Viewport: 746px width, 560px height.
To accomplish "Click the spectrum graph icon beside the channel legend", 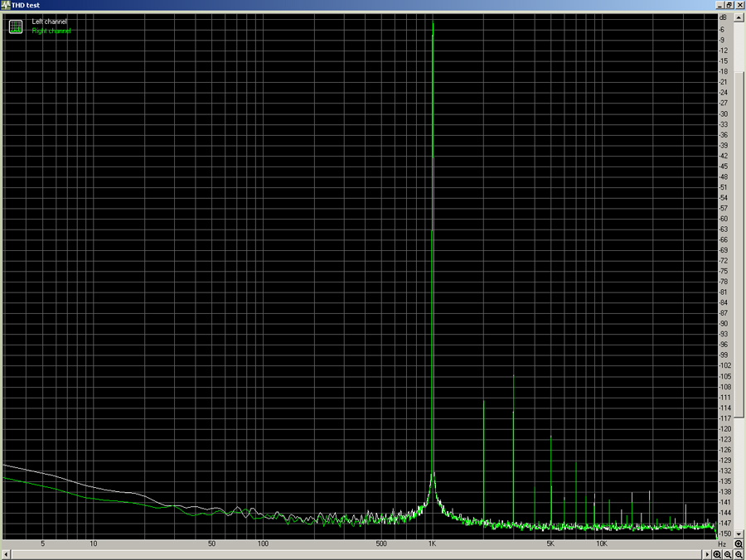I will 15,27.
